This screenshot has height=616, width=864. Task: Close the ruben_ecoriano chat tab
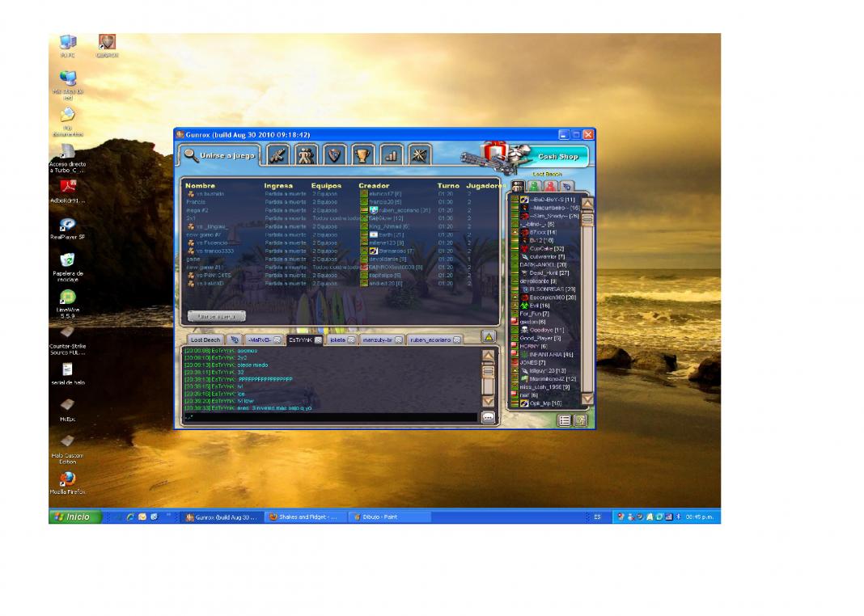pyautogui.click(x=456, y=340)
